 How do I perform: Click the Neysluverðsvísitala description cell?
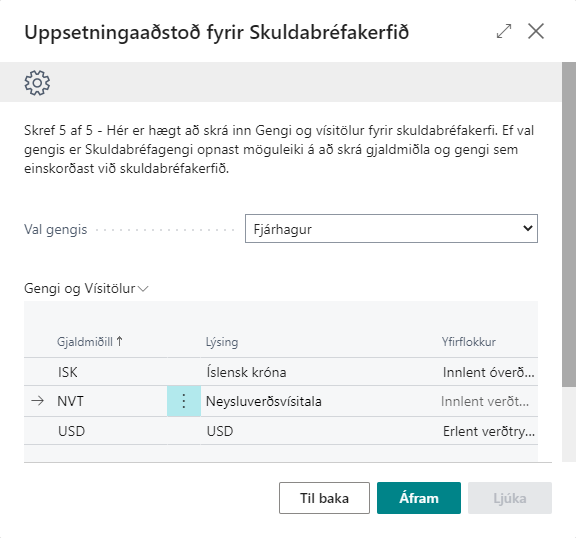click(320, 401)
